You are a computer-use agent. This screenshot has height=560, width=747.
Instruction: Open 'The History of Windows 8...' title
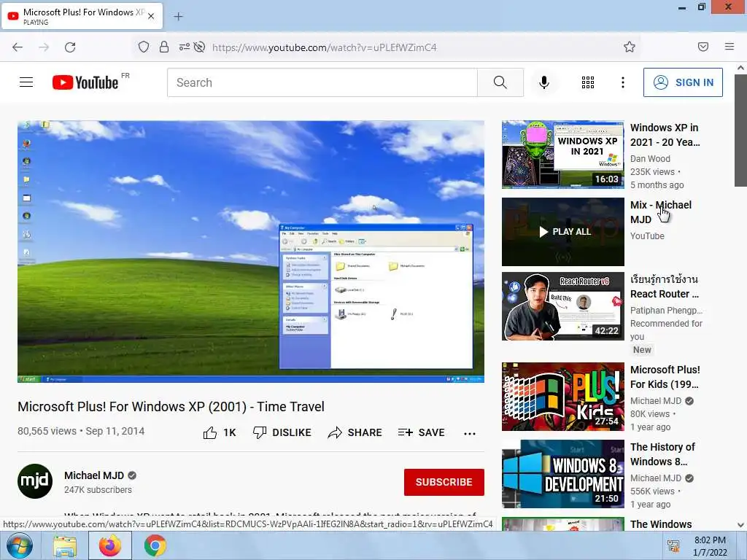(662, 454)
